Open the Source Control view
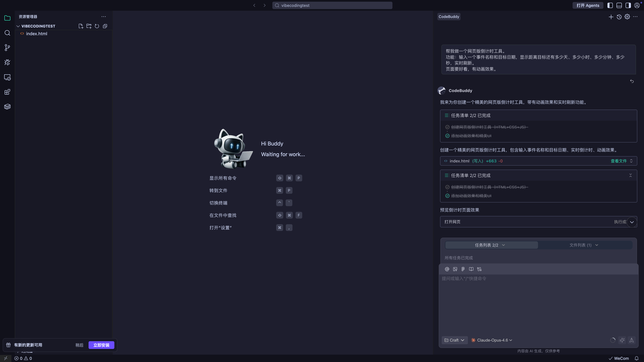Image resolution: width=644 pixels, height=362 pixels. 7,47
